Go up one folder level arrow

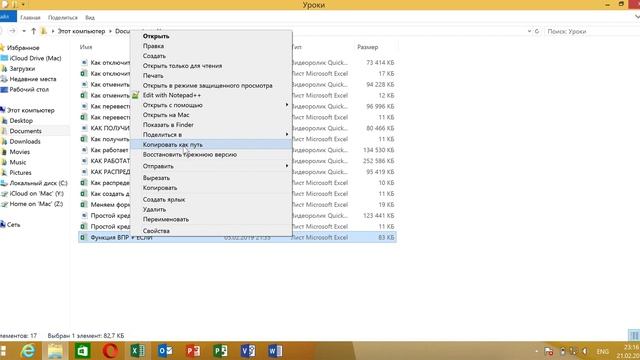click(x=33, y=31)
